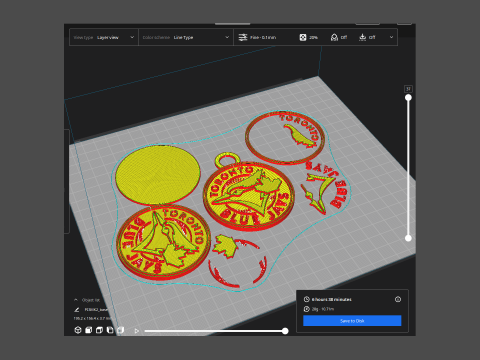
Task: Click the simulation path slider handle
Action: [x=285, y=331]
